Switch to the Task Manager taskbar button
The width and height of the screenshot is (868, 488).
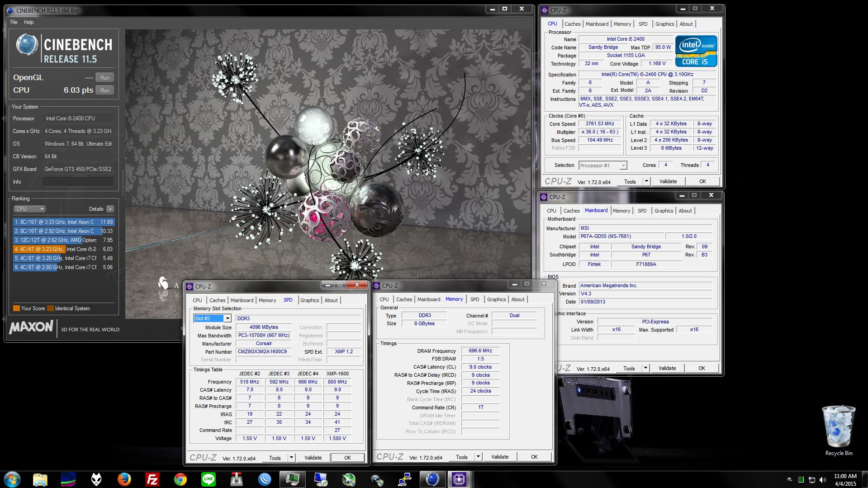293,479
